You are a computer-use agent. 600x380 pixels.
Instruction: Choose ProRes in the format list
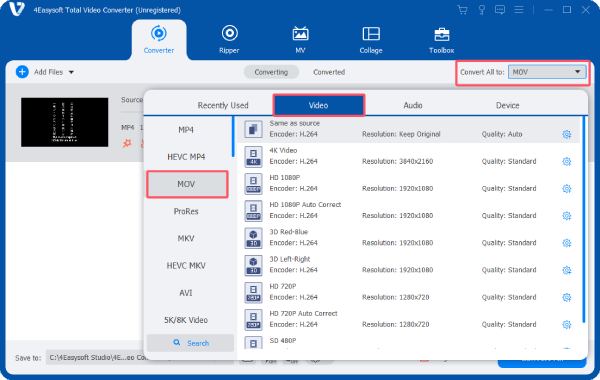(x=186, y=211)
